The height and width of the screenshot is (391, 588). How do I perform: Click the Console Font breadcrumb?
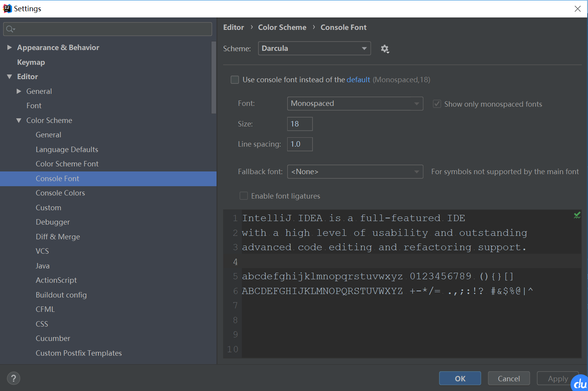pos(343,28)
